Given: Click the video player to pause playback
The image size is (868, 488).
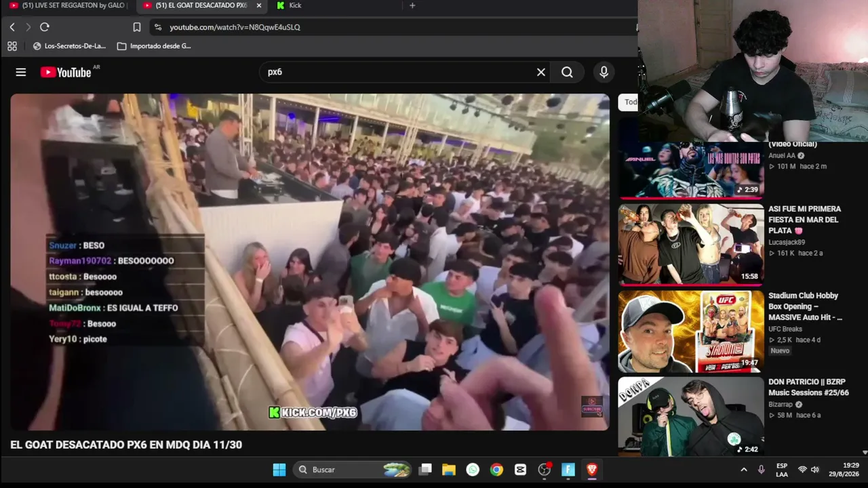Looking at the screenshot, I should coord(310,262).
